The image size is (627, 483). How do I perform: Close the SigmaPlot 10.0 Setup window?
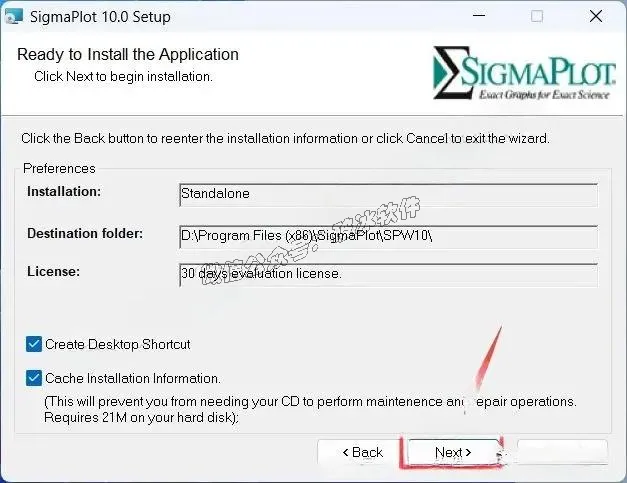(x=596, y=16)
